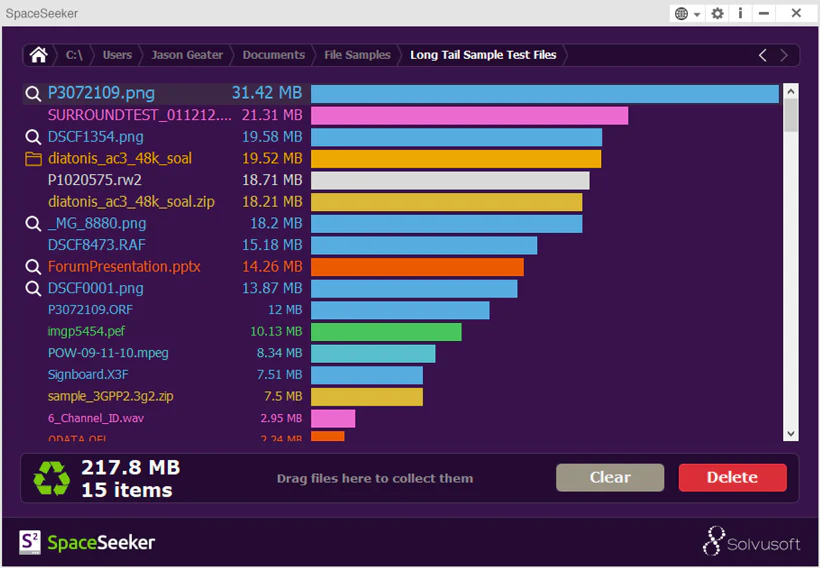
Task: Click the folder icon for diatonis_ac3_48k_soal
Action: coord(33,158)
